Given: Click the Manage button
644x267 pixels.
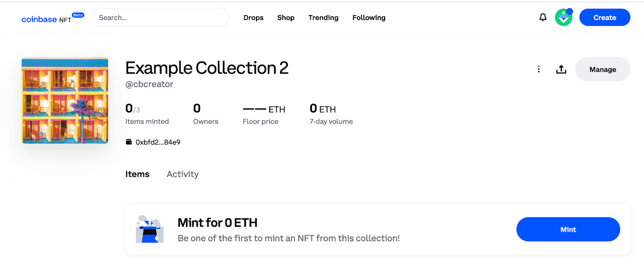Looking at the screenshot, I should (603, 69).
